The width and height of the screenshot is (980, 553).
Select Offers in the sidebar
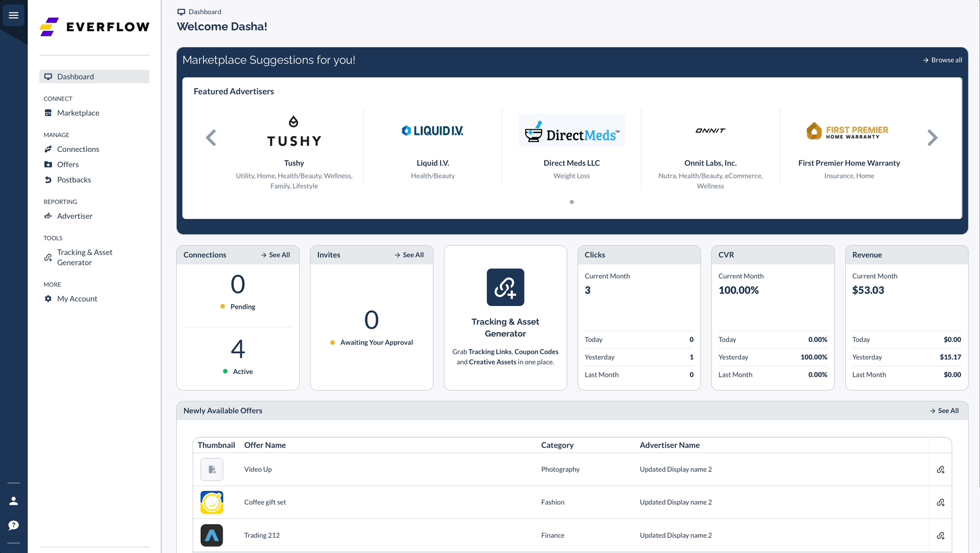coord(68,164)
